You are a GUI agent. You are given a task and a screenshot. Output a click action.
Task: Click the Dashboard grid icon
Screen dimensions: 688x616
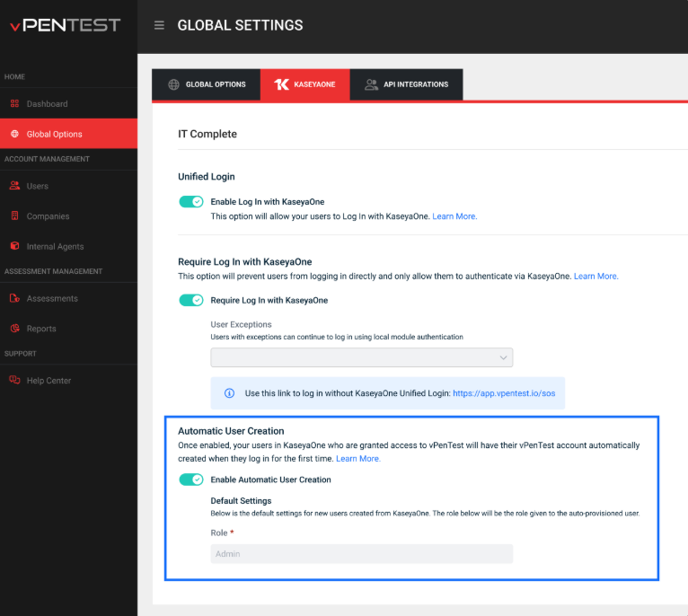(x=14, y=104)
